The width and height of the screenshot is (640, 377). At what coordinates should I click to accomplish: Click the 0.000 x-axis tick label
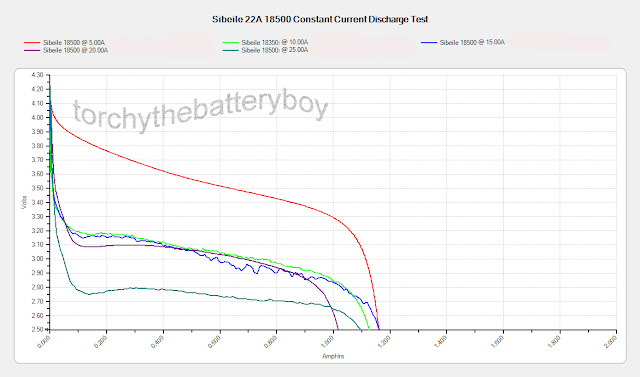click(x=44, y=342)
